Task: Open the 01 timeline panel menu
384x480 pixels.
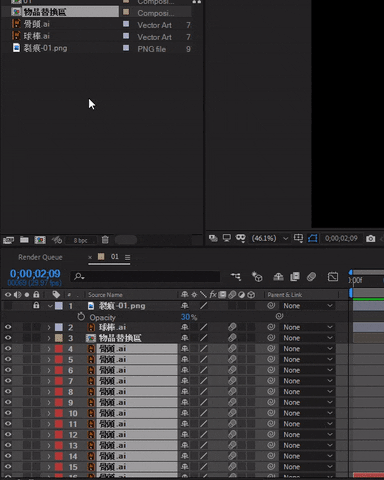Action: tap(127, 257)
